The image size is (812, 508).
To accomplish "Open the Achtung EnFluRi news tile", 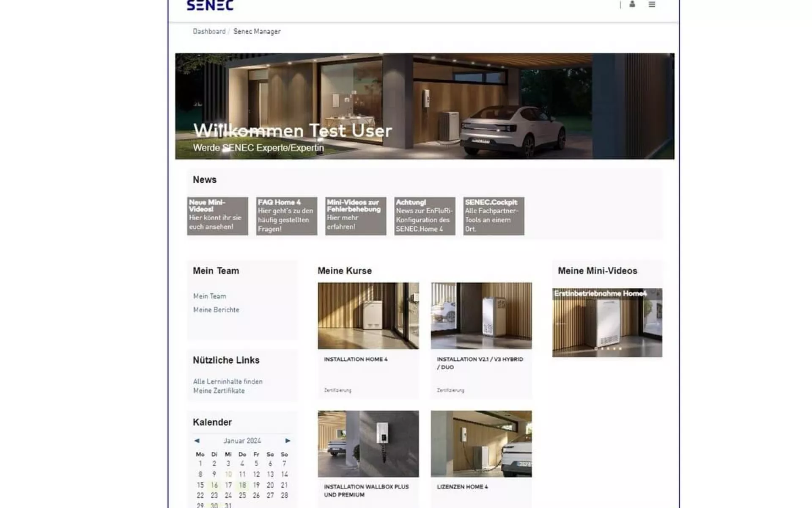I will [424, 216].
